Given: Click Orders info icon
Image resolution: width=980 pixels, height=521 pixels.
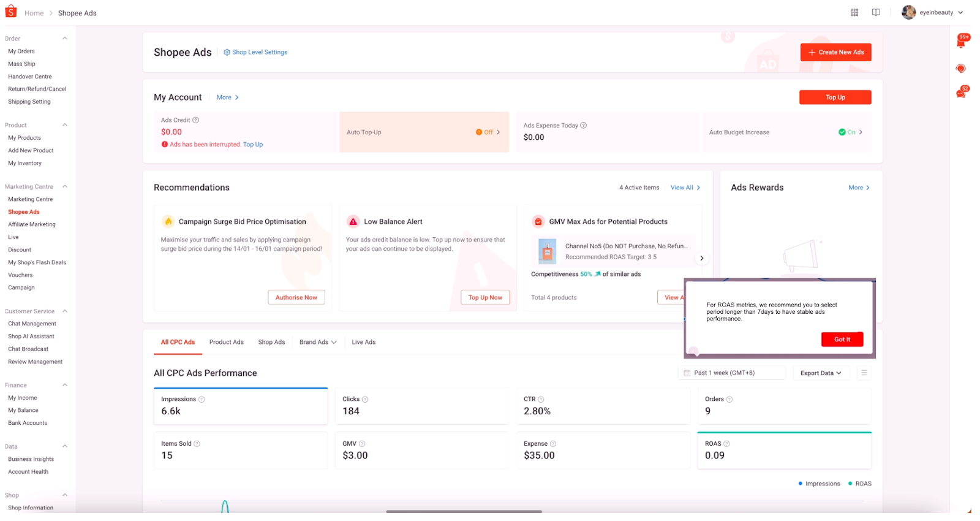Looking at the screenshot, I should [729, 400].
